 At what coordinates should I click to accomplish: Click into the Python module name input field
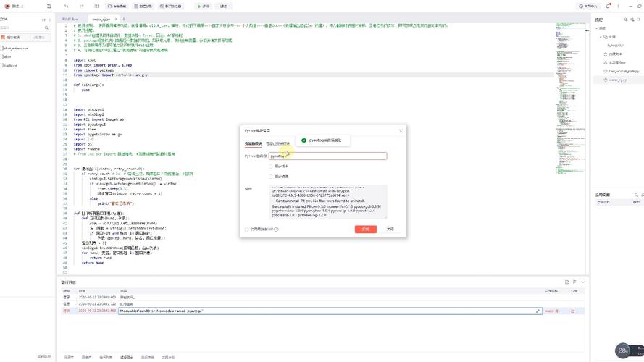point(333,156)
